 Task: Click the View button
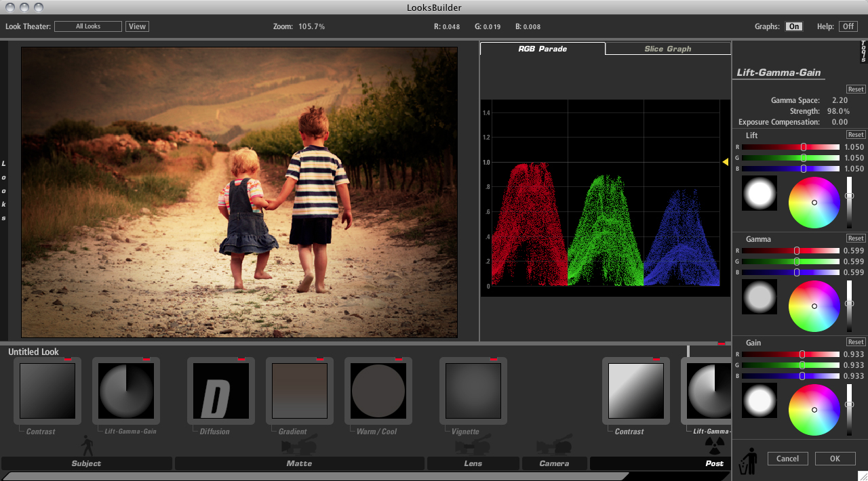(137, 26)
